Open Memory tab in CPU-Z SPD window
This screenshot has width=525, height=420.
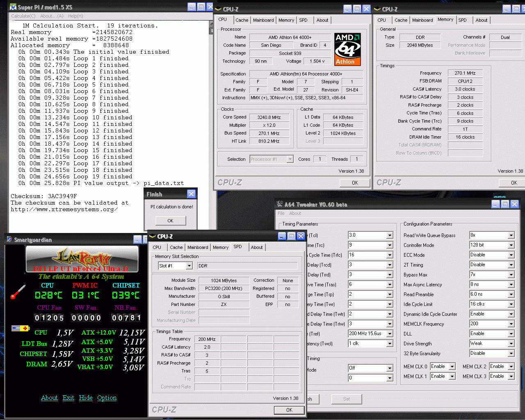(x=221, y=247)
